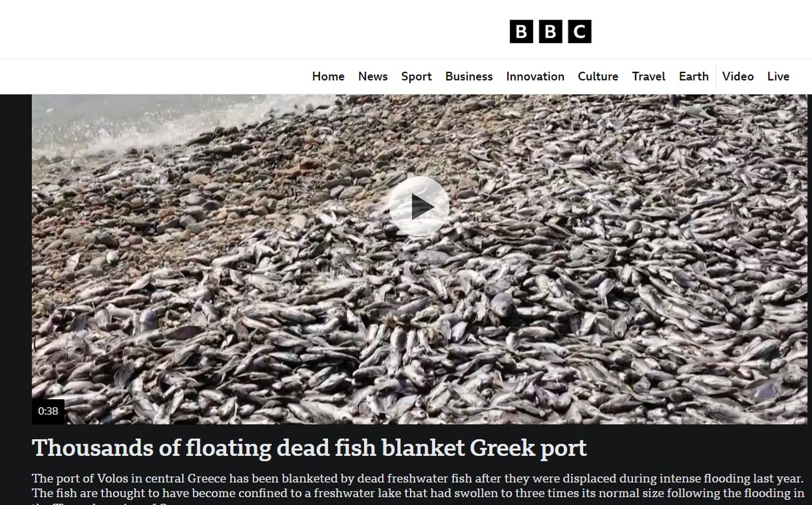Open the Innovation section
The width and height of the screenshot is (812, 505).
point(535,77)
